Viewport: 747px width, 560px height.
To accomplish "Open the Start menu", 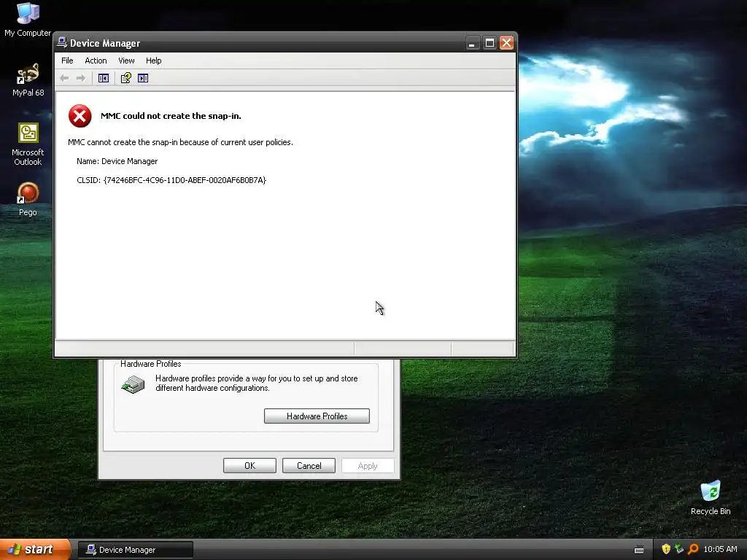I will (x=34, y=550).
